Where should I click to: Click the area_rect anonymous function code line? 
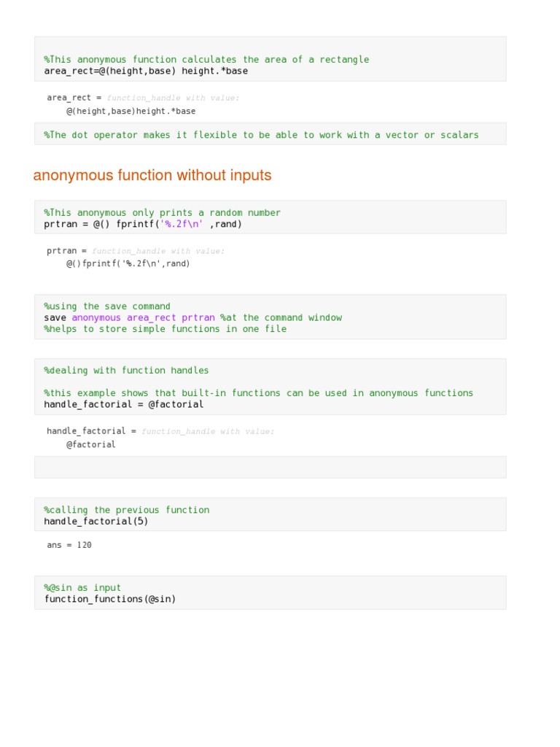146,71
